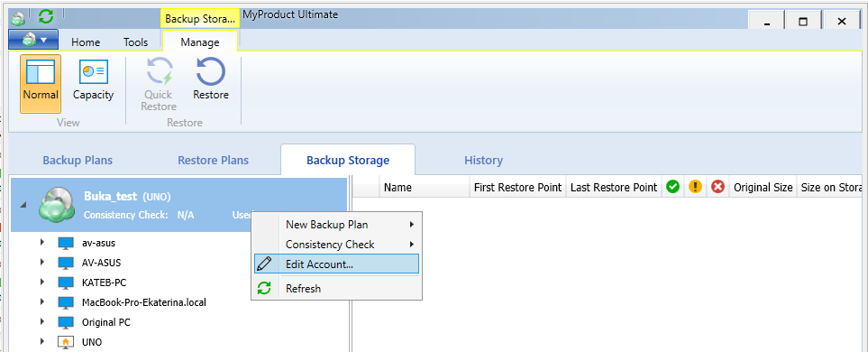868x352 pixels.
Task: Switch to the History tab
Action: (x=483, y=160)
